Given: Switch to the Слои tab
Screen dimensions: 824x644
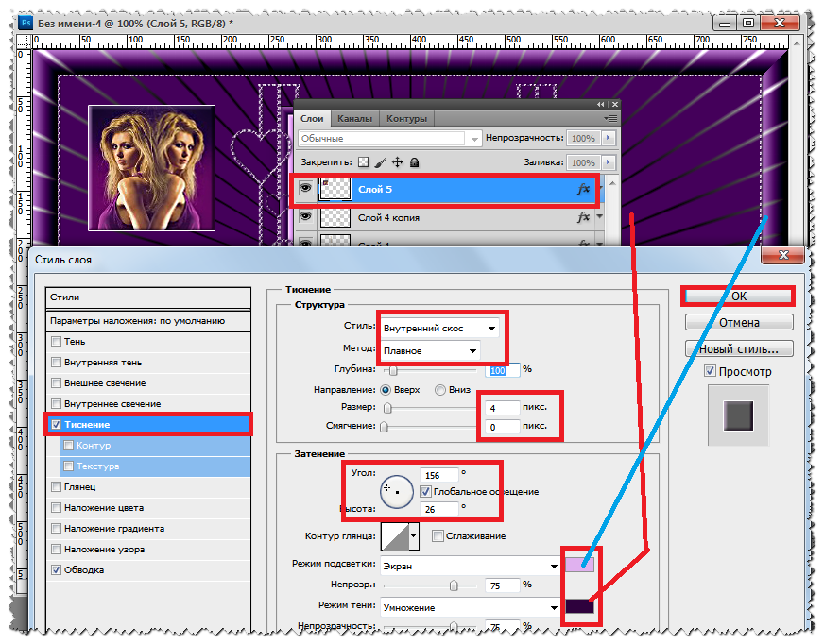Looking at the screenshot, I should coord(312,119).
